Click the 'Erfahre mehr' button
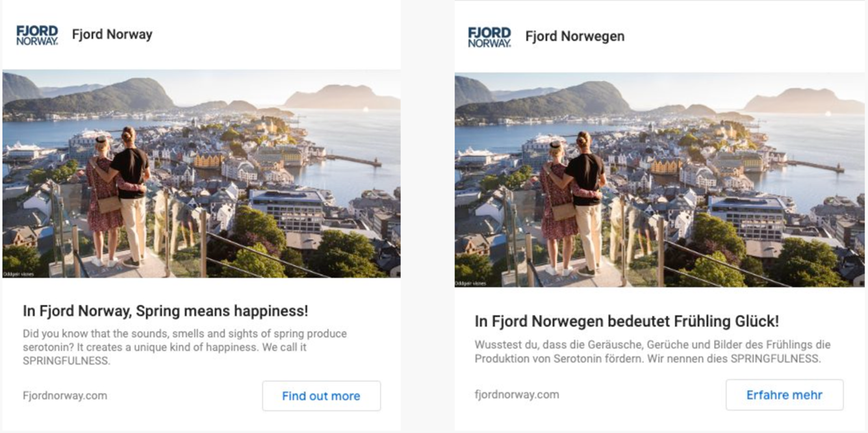 (784, 395)
